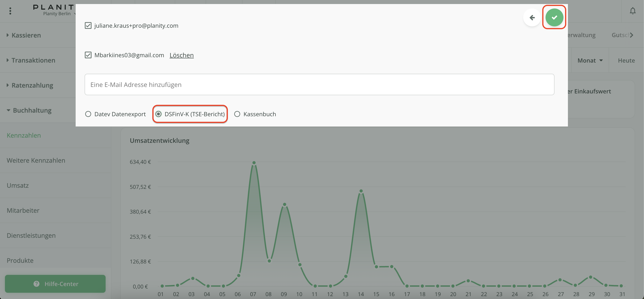
Task: Switch to the ...erwaltung tab
Action: [582, 35]
